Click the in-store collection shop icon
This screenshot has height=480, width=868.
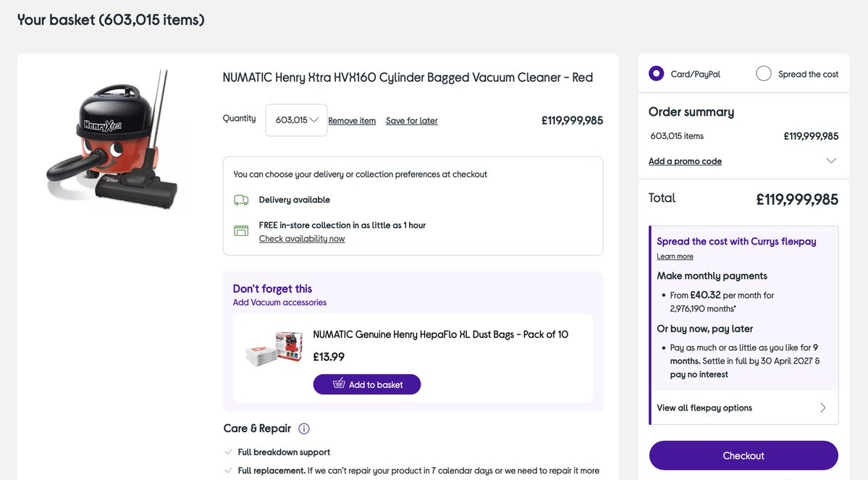click(x=241, y=230)
